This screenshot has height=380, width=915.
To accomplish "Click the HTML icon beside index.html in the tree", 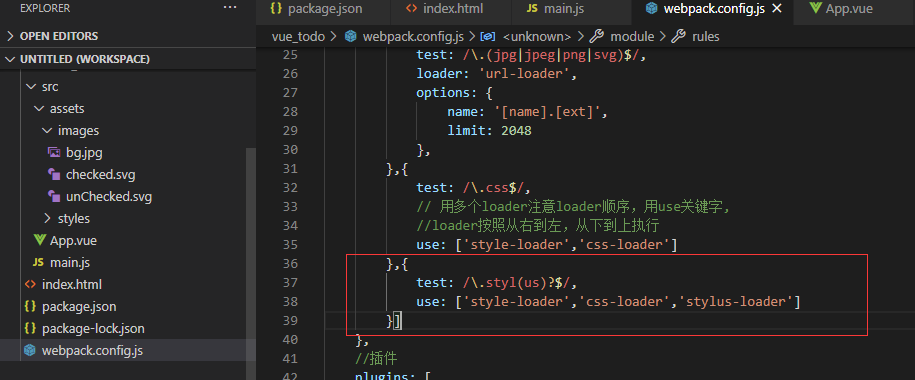I will tap(30, 285).
